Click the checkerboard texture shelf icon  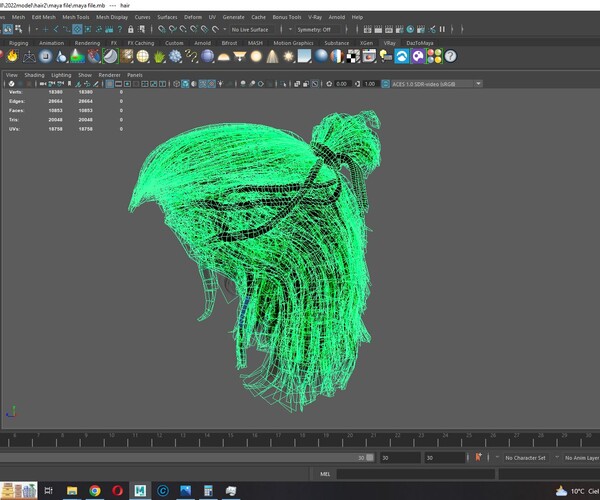coord(353,56)
